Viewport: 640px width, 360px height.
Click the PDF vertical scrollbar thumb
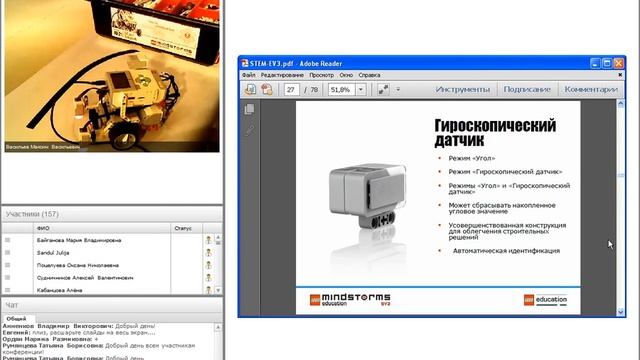(x=621, y=175)
